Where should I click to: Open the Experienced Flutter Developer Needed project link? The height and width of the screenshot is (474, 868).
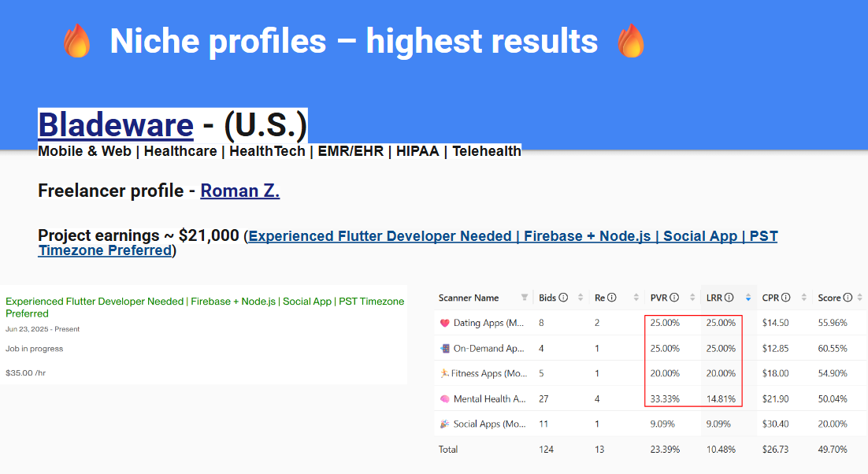(408, 243)
